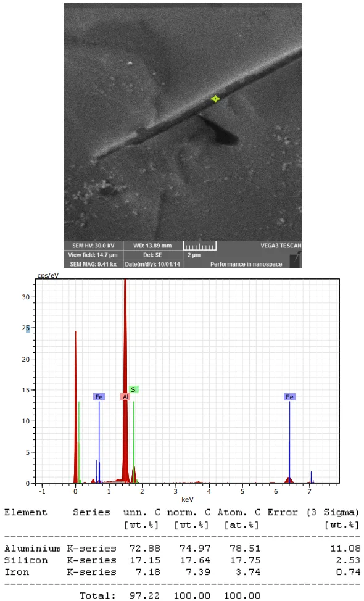Click the '2 µm' scale label
The width and height of the screenshot is (364, 601).
[x=194, y=255]
